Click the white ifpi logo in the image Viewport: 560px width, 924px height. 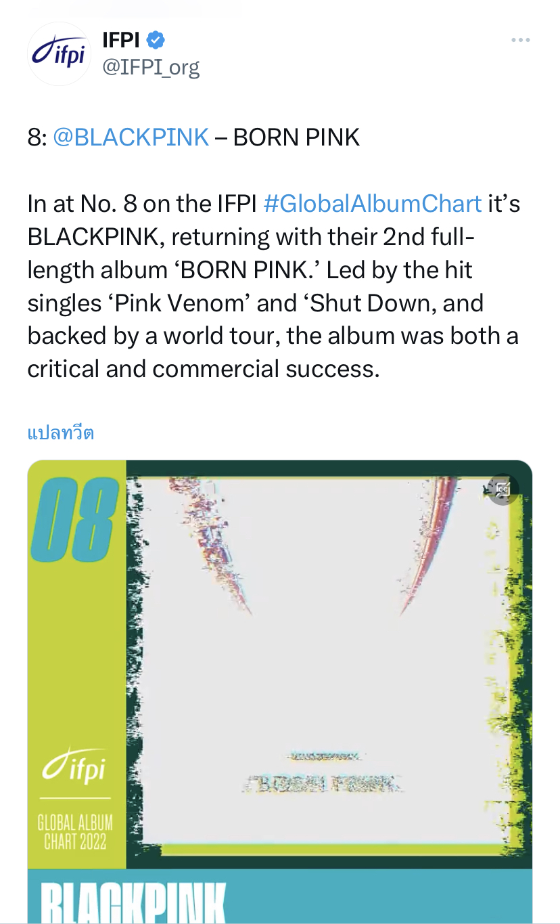pos(74,766)
